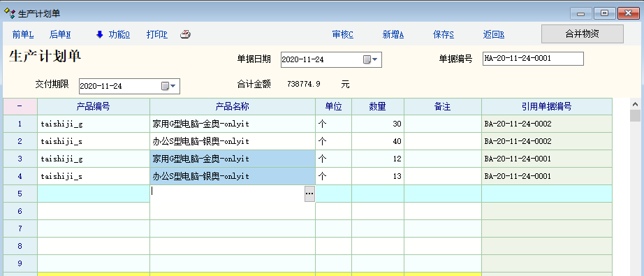Click the 备注 column header

[443, 107]
